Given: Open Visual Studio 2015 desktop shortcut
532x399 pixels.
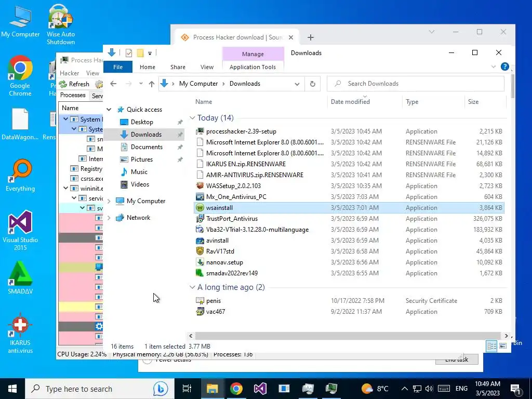Looking at the screenshot, I should (20, 230).
